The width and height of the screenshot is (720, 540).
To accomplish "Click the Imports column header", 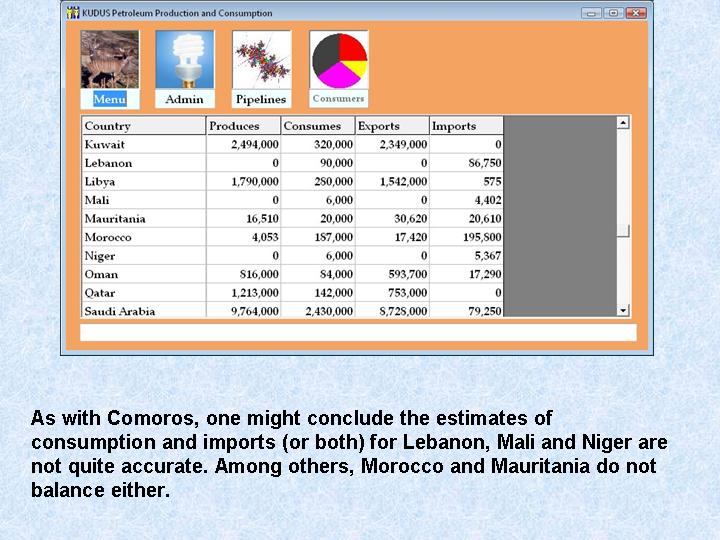I will click(466, 126).
